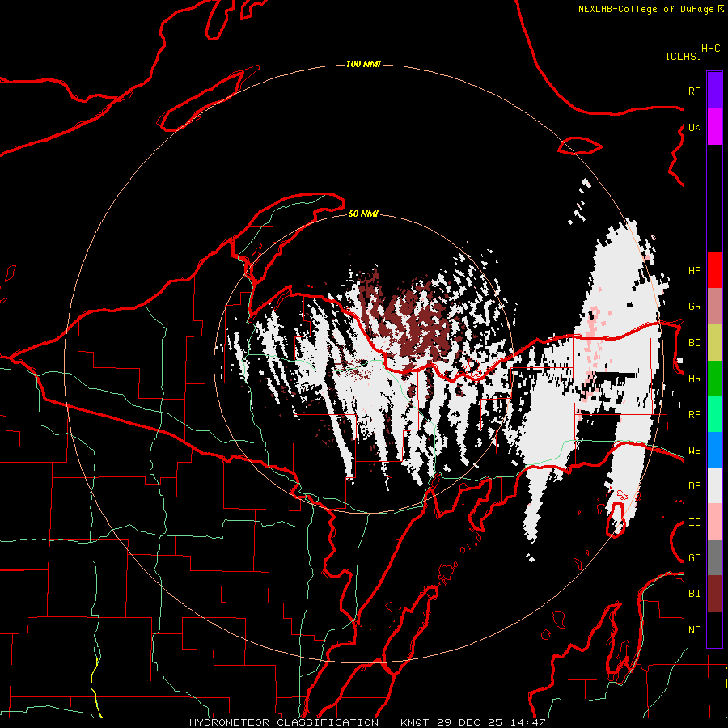Click the HYDROMETEOR CLASSIFICATION title text
Image resolution: width=728 pixels, height=728 pixels.
(284, 722)
